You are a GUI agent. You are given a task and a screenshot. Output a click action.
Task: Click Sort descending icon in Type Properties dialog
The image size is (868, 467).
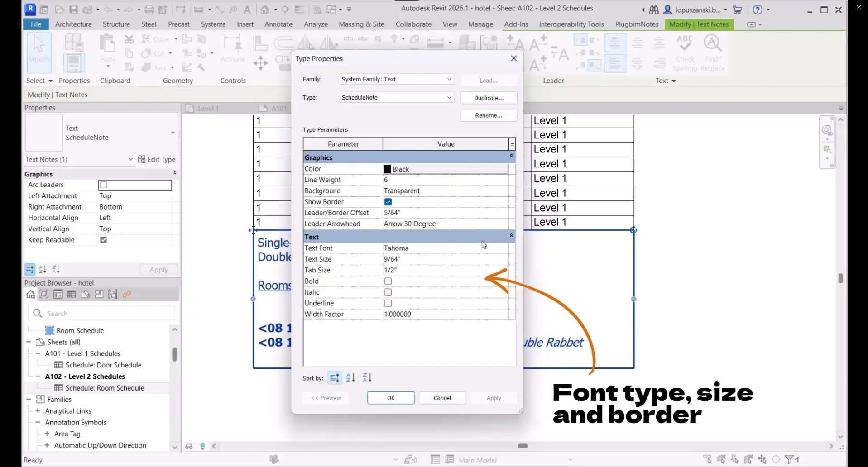367,377
